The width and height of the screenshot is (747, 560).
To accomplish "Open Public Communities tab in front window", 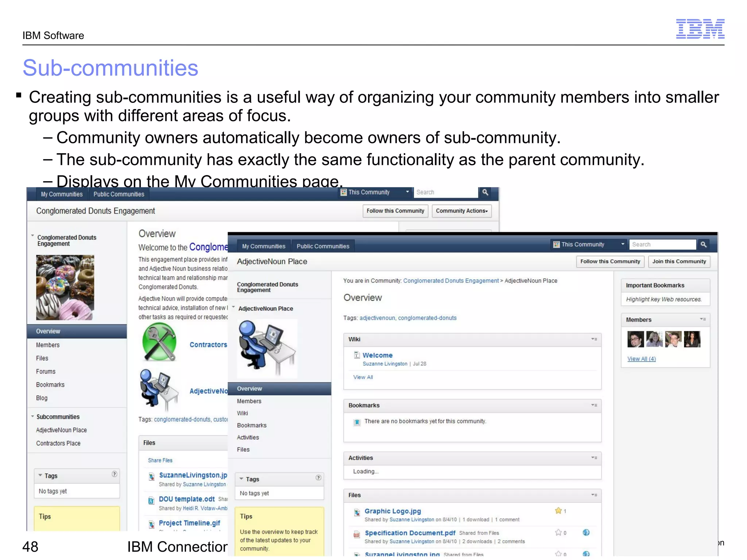I will pyautogui.click(x=323, y=246).
